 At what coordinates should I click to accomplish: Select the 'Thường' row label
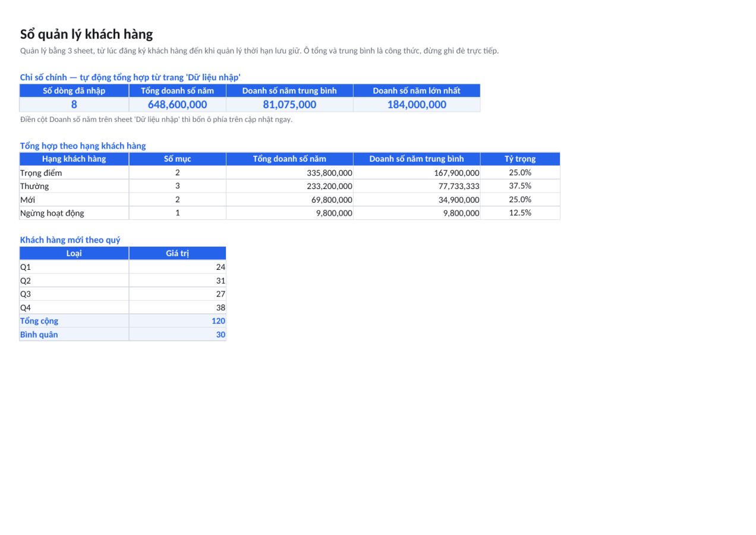coord(74,186)
